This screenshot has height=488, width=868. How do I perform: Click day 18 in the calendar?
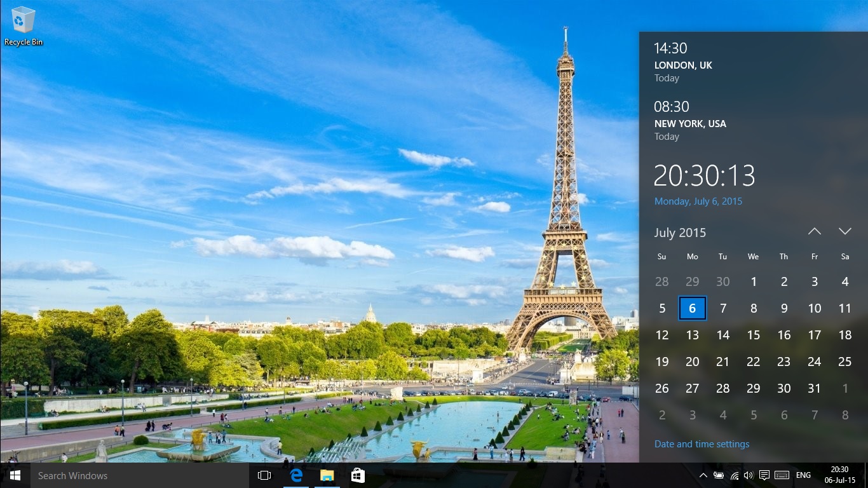[845, 335]
